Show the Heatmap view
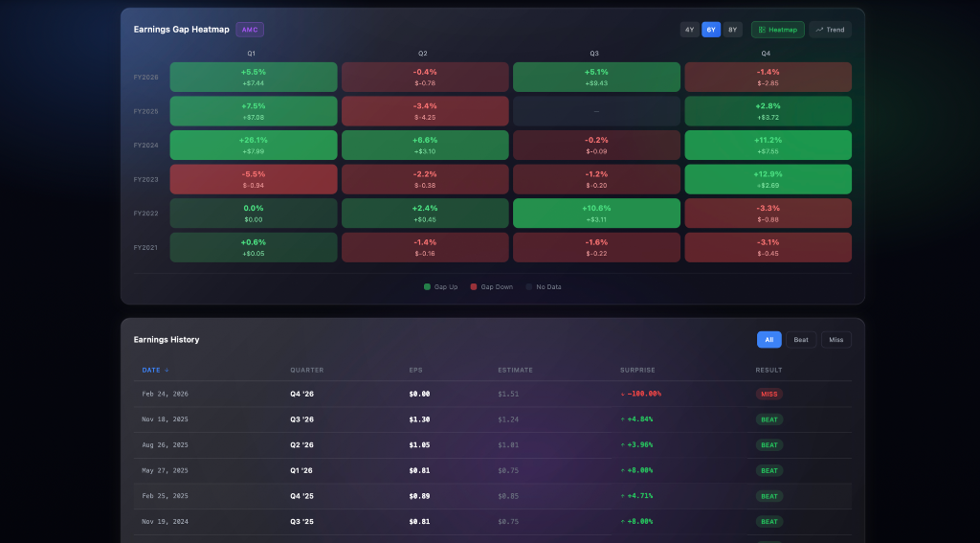The image size is (980, 543). click(x=777, y=30)
